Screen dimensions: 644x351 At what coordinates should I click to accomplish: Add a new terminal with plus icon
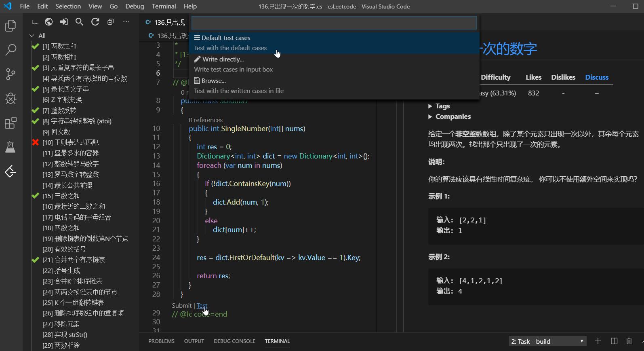tap(598, 341)
